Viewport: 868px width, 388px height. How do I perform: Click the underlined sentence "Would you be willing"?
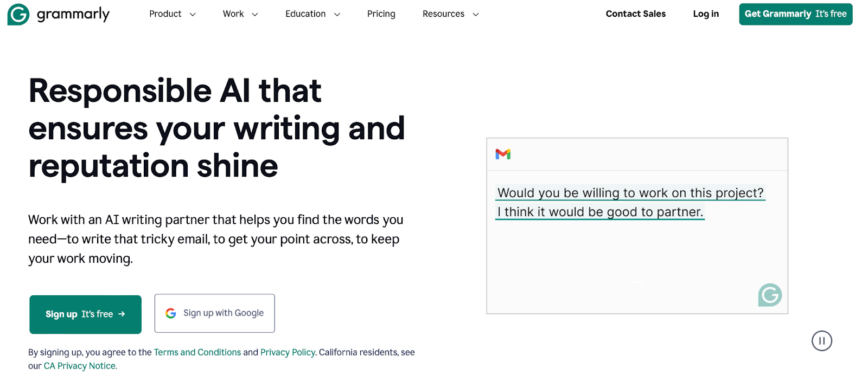630,193
